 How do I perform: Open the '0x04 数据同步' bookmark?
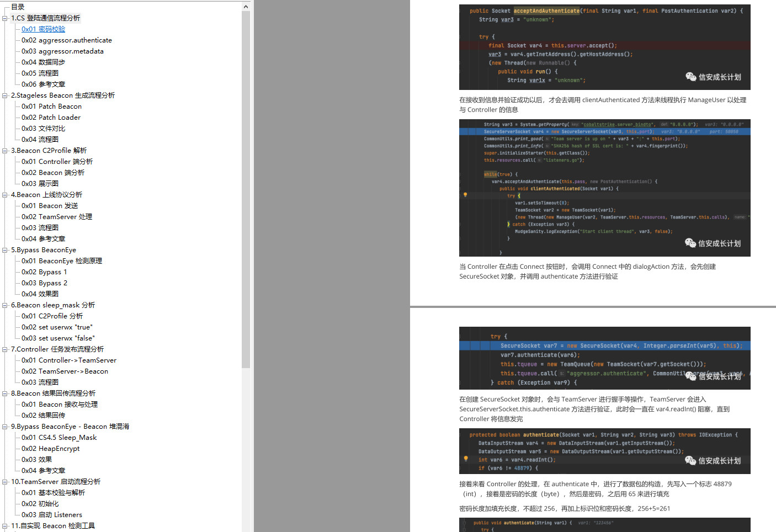tap(43, 62)
